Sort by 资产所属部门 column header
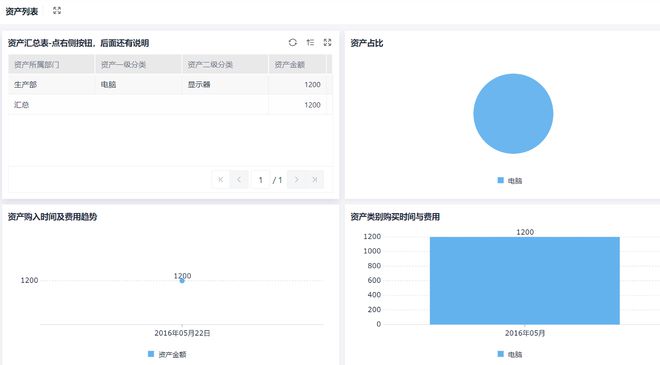Screen dimensions: 660x365 tap(51, 64)
